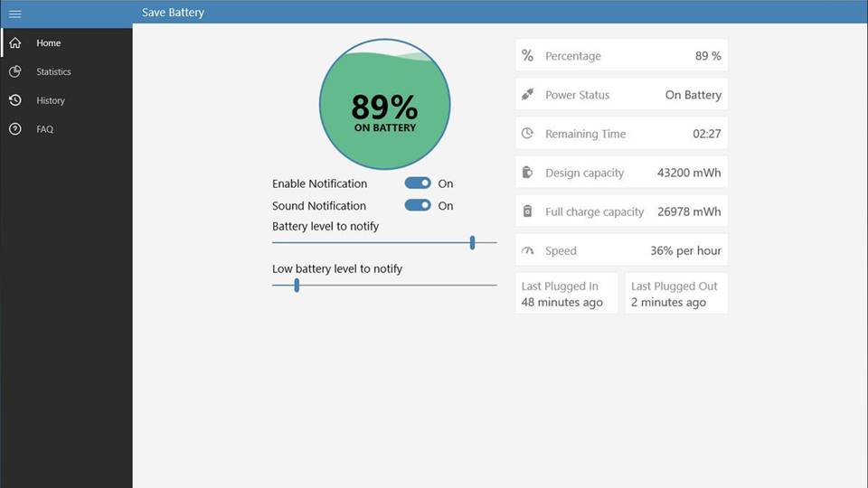Click the Full charge capacity battery icon
Screen dimensions: 868x488
[x=527, y=211]
